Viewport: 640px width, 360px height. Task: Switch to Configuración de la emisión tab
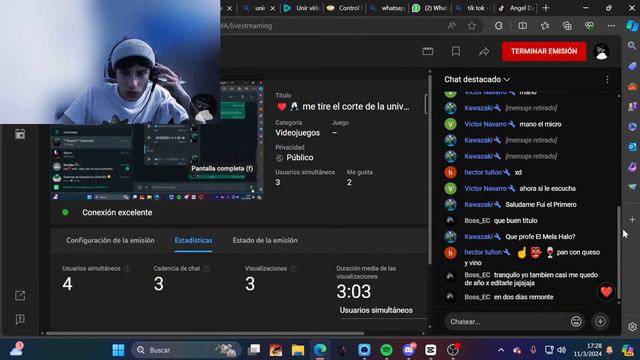click(x=110, y=240)
